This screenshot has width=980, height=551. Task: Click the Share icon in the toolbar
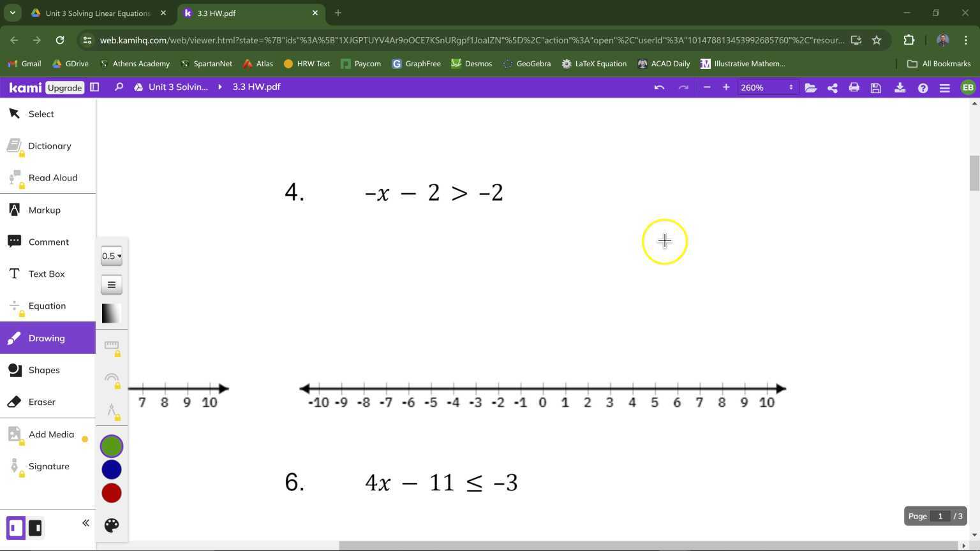[832, 87]
